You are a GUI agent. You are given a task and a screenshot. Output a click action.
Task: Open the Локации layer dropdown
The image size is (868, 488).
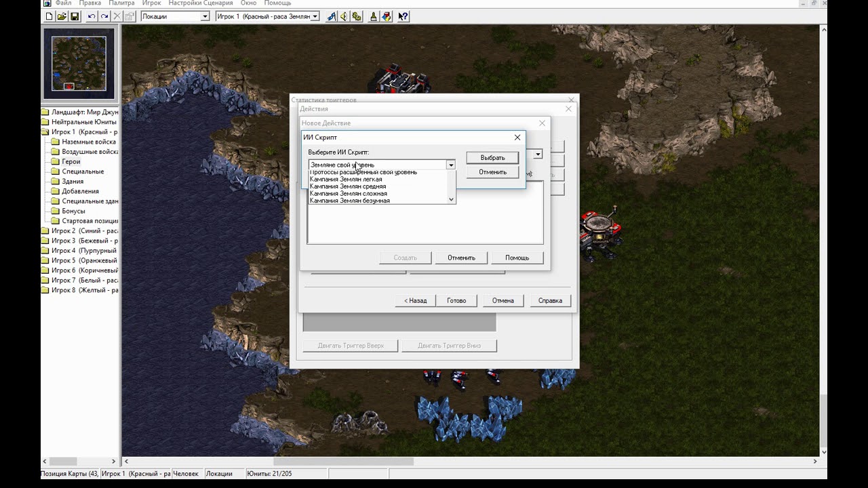(x=205, y=16)
